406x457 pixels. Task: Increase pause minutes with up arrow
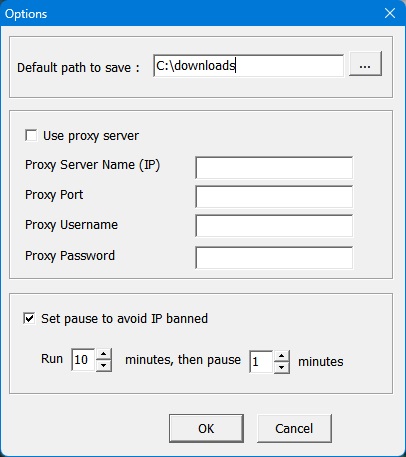click(282, 356)
